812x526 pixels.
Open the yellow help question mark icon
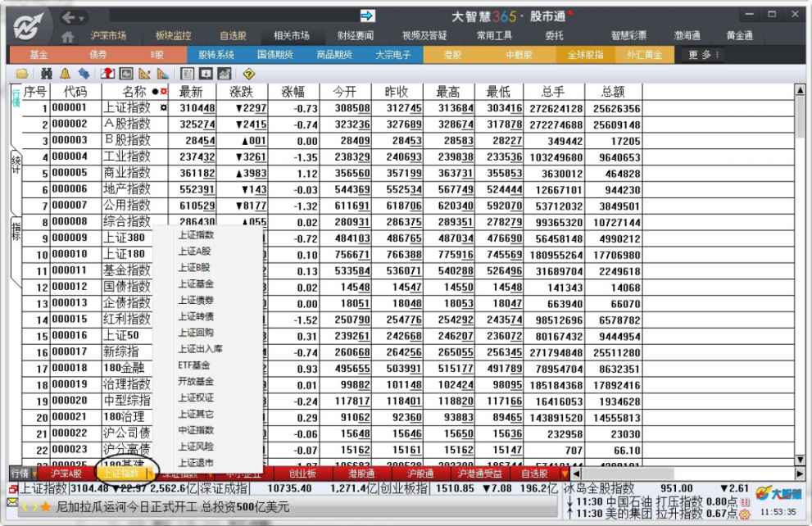tap(249, 74)
